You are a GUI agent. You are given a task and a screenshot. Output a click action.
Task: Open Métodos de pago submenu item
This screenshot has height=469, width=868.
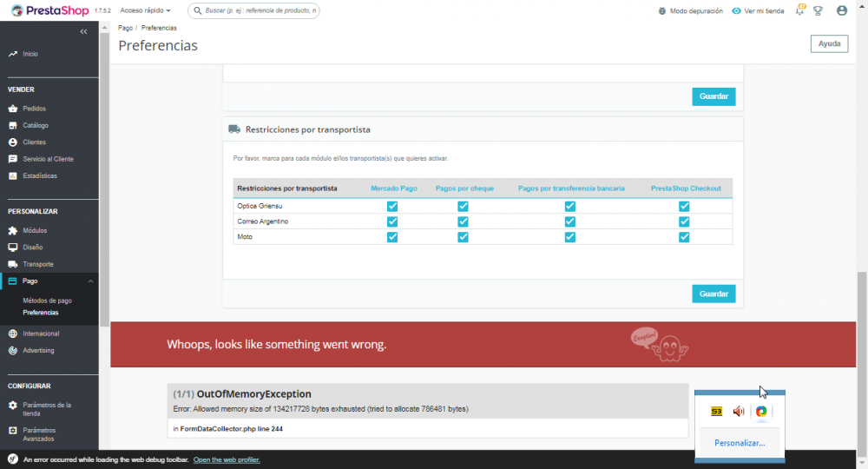[x=47, y=301]
